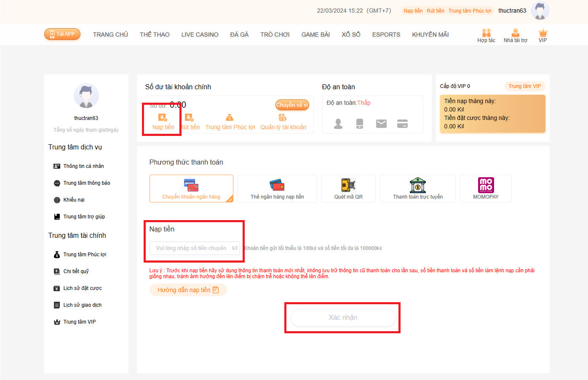Click the Hợp tác partner icon
Screen dimensions: 588x380
click(x=486, y=33)
